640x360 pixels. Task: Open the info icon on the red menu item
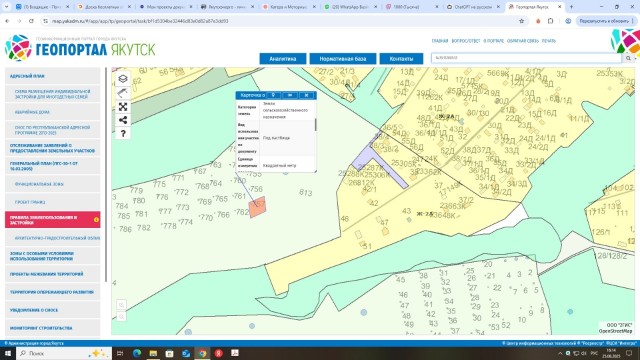96,220
